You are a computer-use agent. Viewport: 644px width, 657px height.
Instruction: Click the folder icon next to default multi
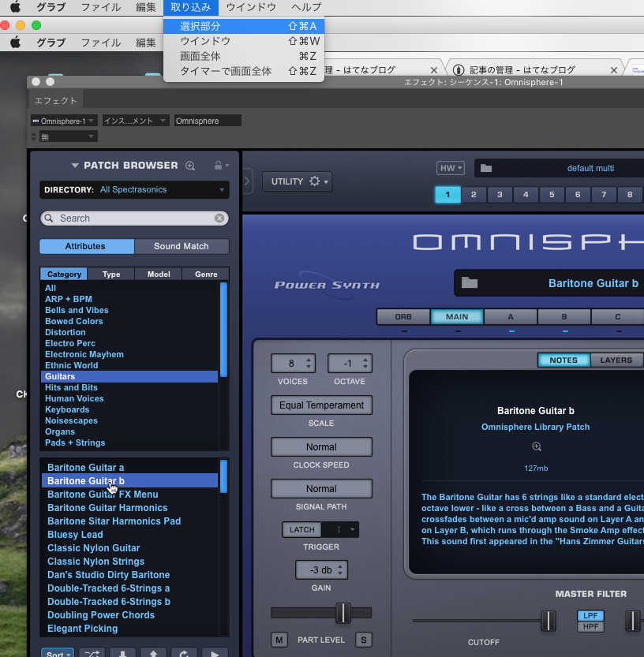486,168
